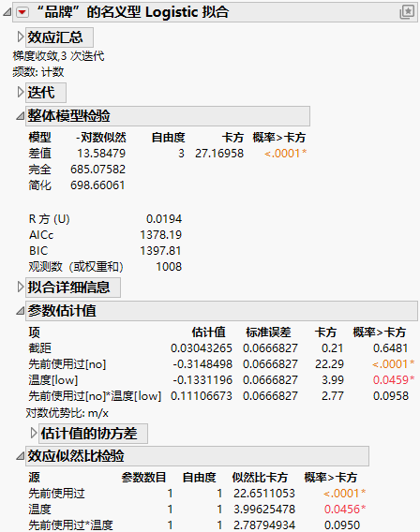The width and height of the screenshot is (420, 532).
Task: Click the 先前使用过[no] estimate -0.3148498
Action: (x=202, y=364)
